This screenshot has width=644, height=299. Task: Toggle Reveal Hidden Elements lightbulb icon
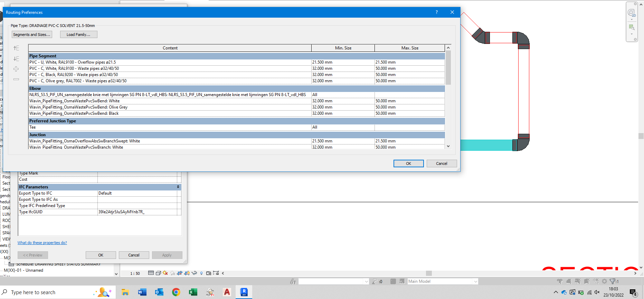coord(201,273)
